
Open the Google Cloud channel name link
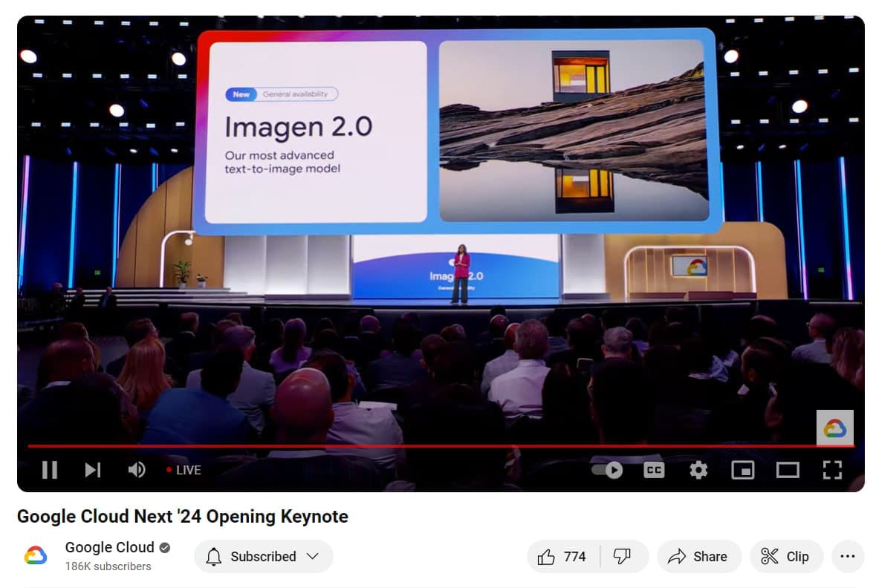(x=110, y=547)
